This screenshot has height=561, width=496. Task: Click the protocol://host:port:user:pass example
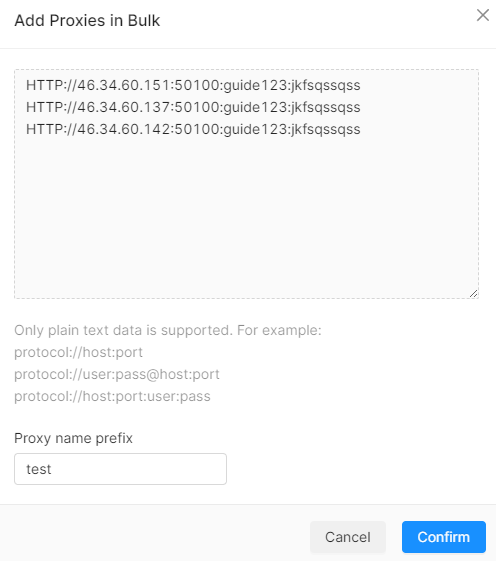click(x=112, y=396)
